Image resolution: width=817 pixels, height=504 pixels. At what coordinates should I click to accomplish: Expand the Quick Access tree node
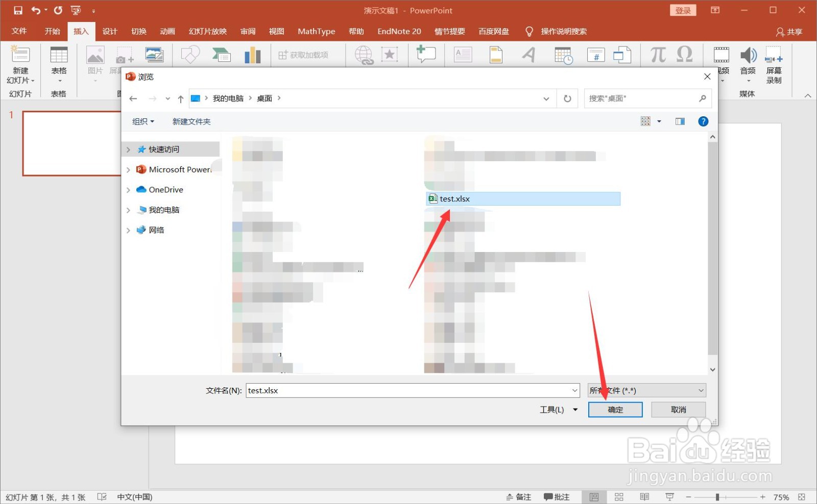pos(128,149)
